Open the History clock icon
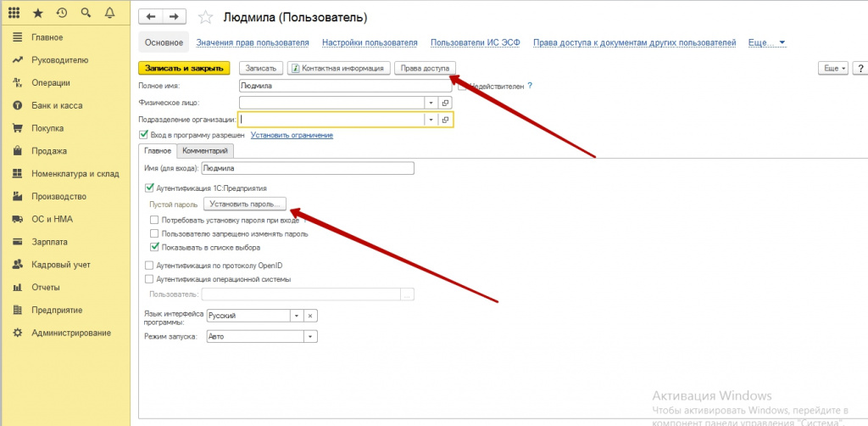The width and height of the screenshot is (868, 426). click(x=61, y=13)
